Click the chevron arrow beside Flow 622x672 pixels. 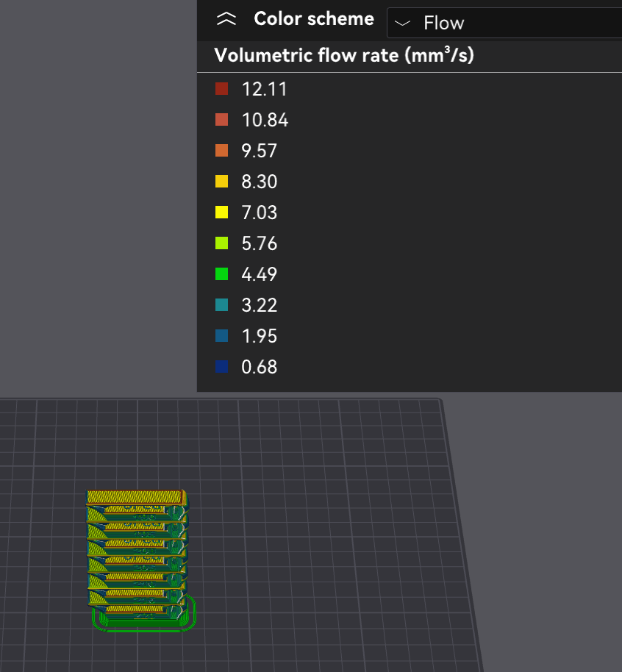pyautogui.click(x=402, y=24)
